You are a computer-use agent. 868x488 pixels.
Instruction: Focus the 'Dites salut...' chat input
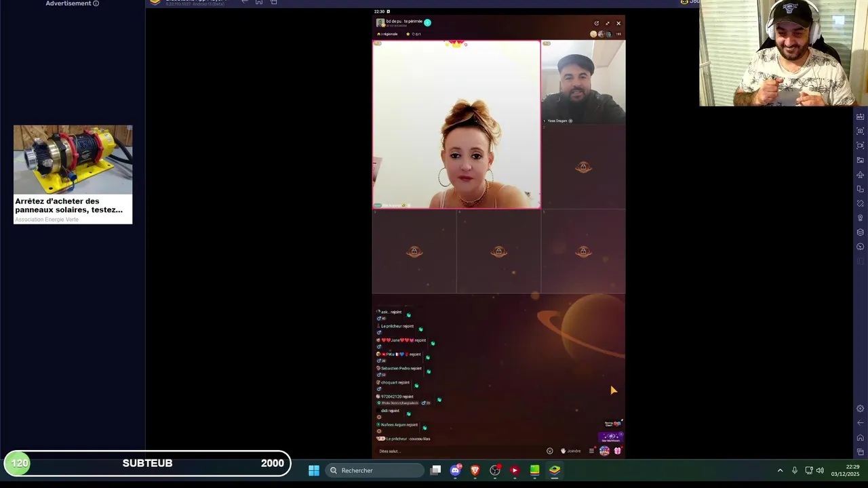(x=458, y=451)
